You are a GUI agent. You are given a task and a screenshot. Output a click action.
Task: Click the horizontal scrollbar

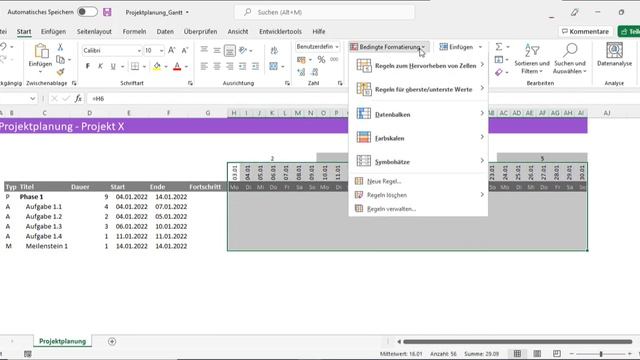coord(517,342)
